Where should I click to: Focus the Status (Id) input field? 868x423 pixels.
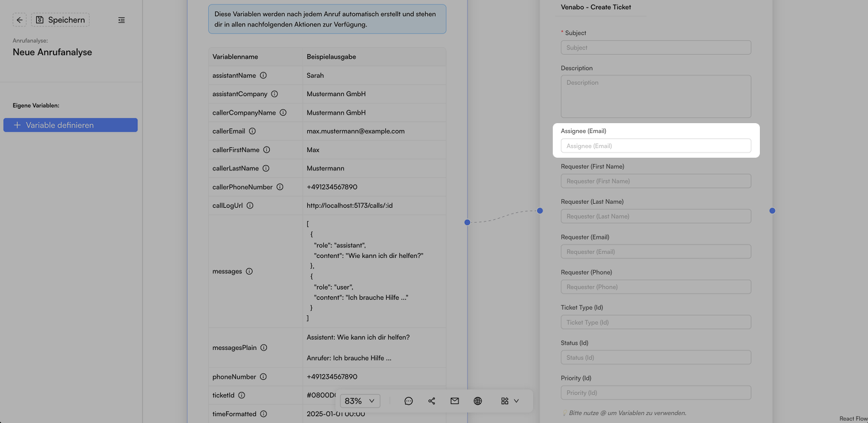point(656,357)
